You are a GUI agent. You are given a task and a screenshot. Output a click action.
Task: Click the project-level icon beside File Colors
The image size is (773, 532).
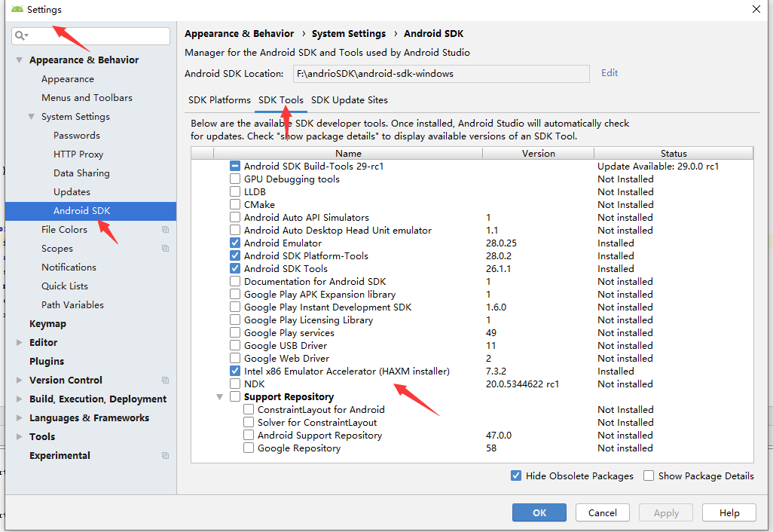pos(165,230)
